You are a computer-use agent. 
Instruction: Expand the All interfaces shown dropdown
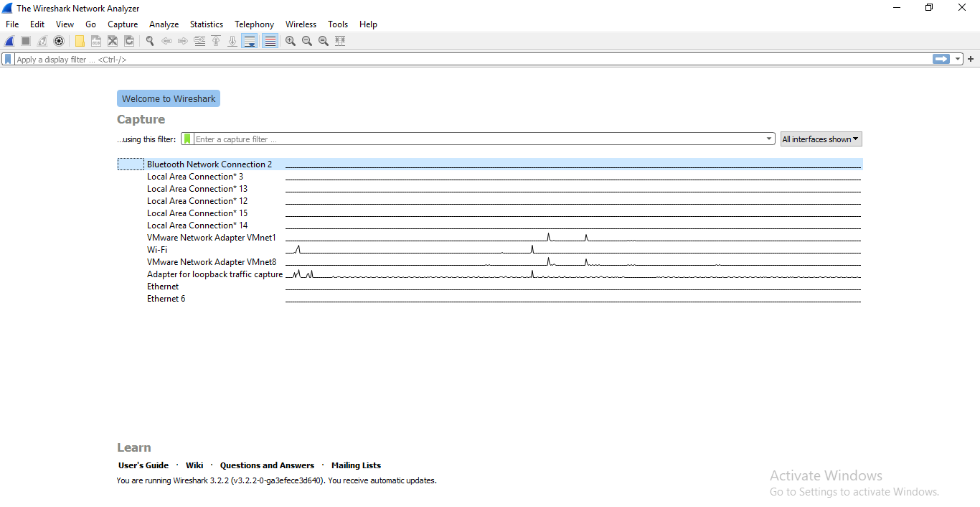[x=821, y=139]
